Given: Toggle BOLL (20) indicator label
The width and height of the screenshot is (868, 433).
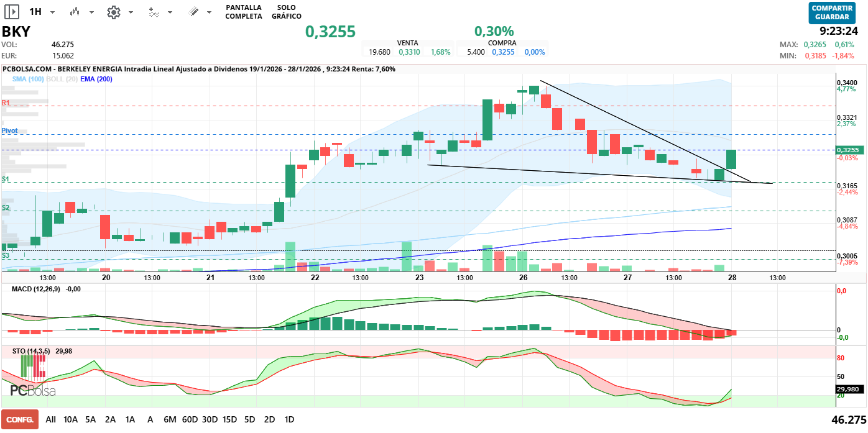Looking at the screenshot, I should [x=62, y=79].
